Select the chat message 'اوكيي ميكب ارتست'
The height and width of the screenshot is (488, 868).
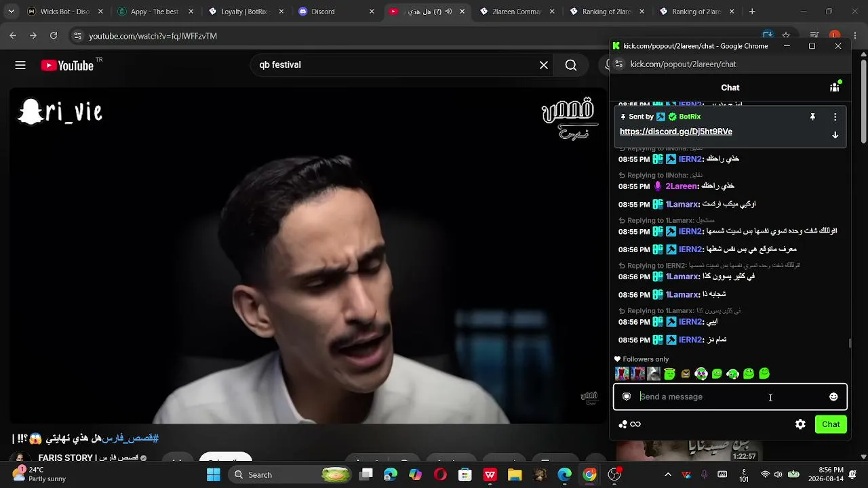(729, 205)
